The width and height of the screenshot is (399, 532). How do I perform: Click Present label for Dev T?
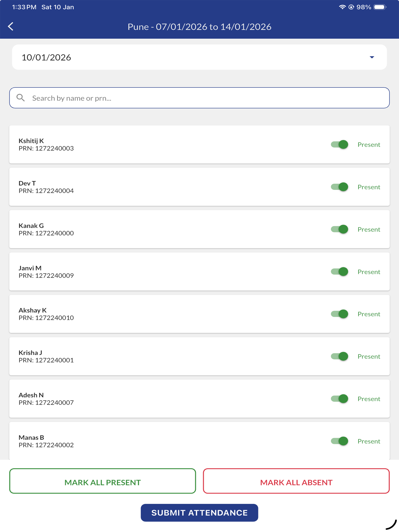369,187
